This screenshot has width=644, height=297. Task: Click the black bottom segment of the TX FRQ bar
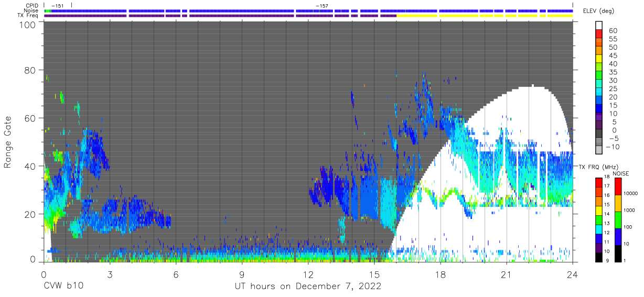click(x=598, y=256)
